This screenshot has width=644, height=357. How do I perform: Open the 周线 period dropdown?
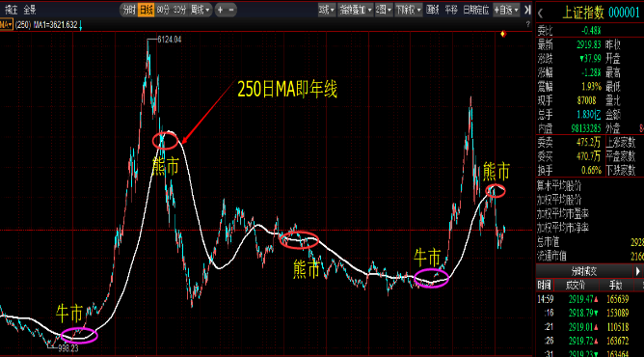pos(200,10)
